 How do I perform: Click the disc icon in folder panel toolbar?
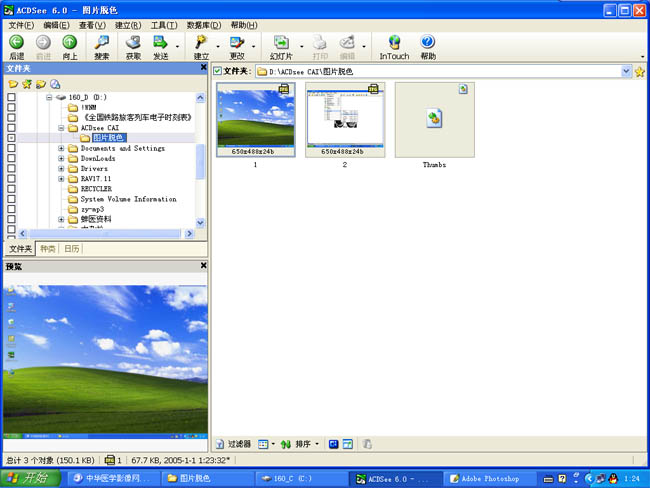(55, 84)
